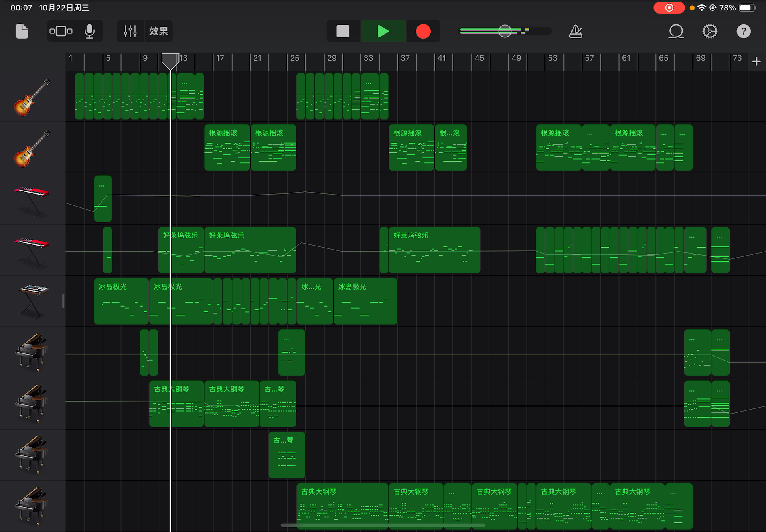Select the first 根源摇滚 region
Image resolution: width=766 pixels, height=532 pixels.
227,148
